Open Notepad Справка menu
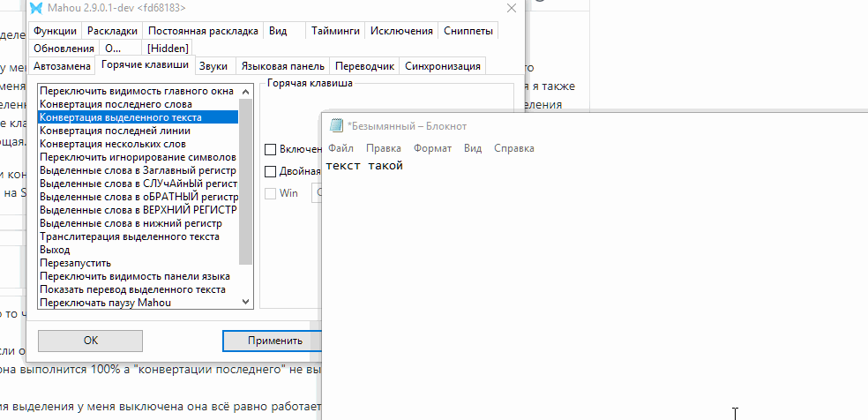The width and height of the screenshot is (868, 420). pyautogui.click(x=513, y=148)
